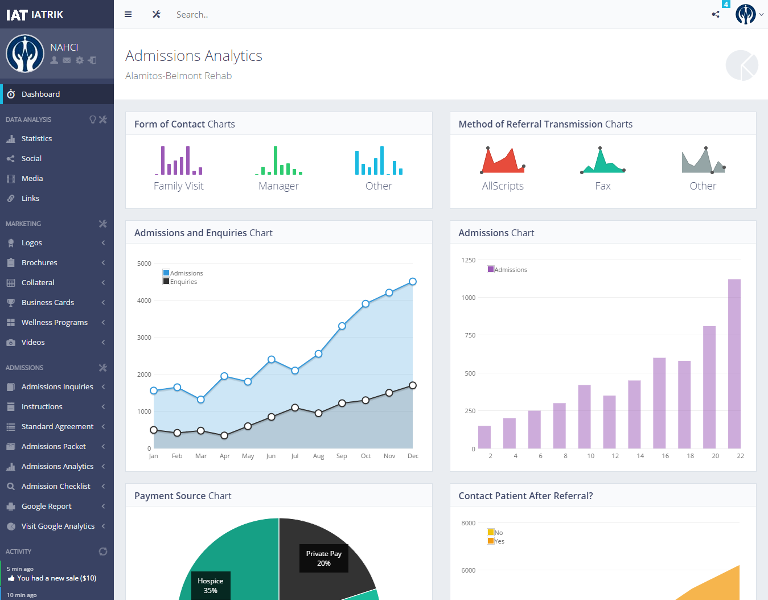The width and height of the screenshot is (768, 600).
Task: Click the logout icon under NAHCI profile
Action: pyautogui.click(x=92, y=61)
